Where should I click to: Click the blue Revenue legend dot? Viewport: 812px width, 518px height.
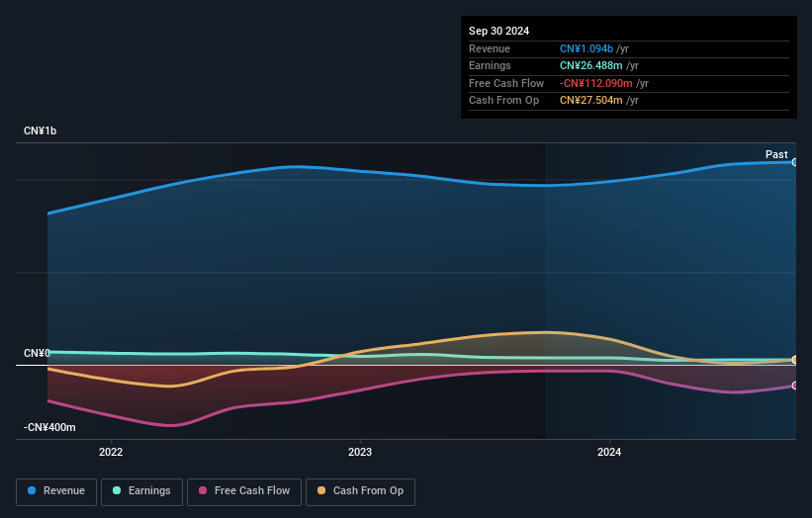tap(32, 490)
